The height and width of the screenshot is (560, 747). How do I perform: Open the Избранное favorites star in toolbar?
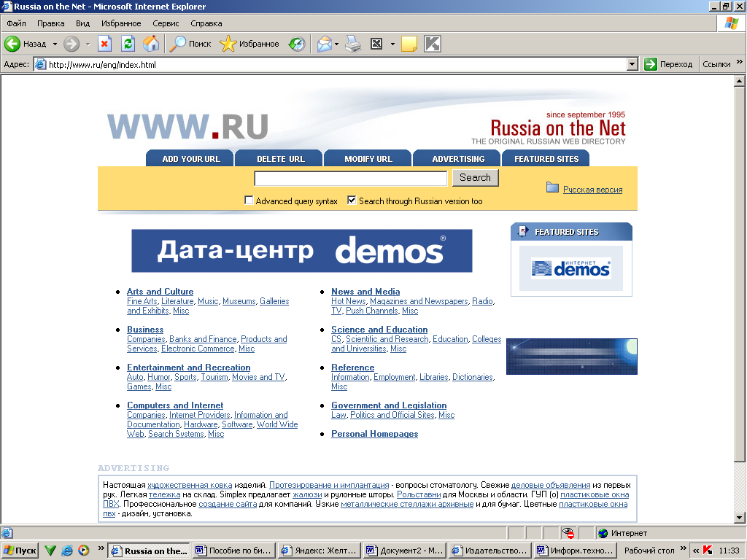click(x=249, y=44)
